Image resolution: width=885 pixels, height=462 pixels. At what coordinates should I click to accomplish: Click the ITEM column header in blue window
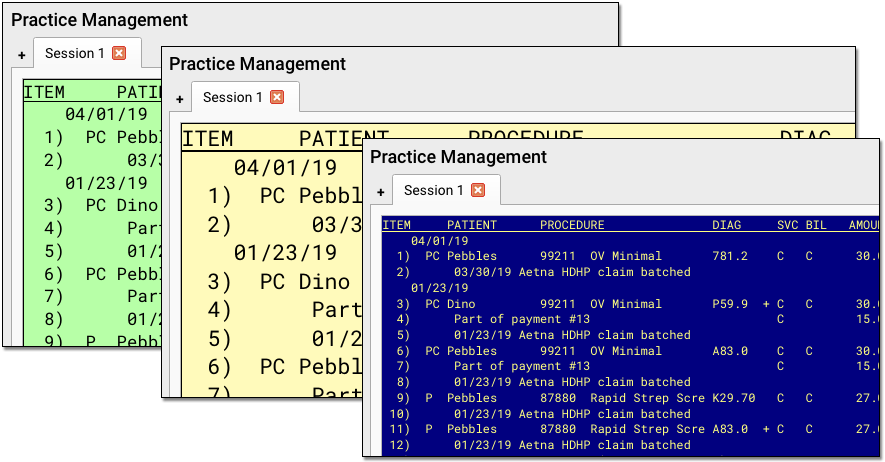coord(397,225)
